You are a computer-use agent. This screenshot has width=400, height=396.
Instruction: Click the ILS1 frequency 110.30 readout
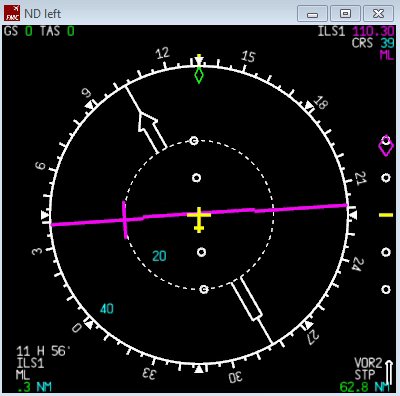click(x=373, y=32)
